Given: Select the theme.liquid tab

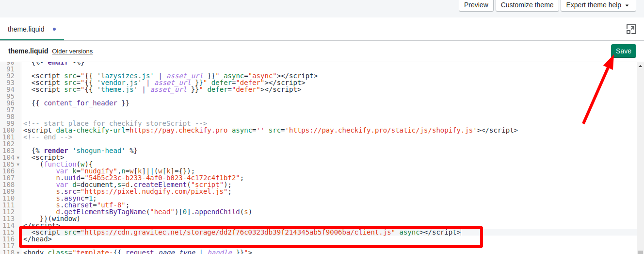Looking at the screenshot, I should (32, 29).
